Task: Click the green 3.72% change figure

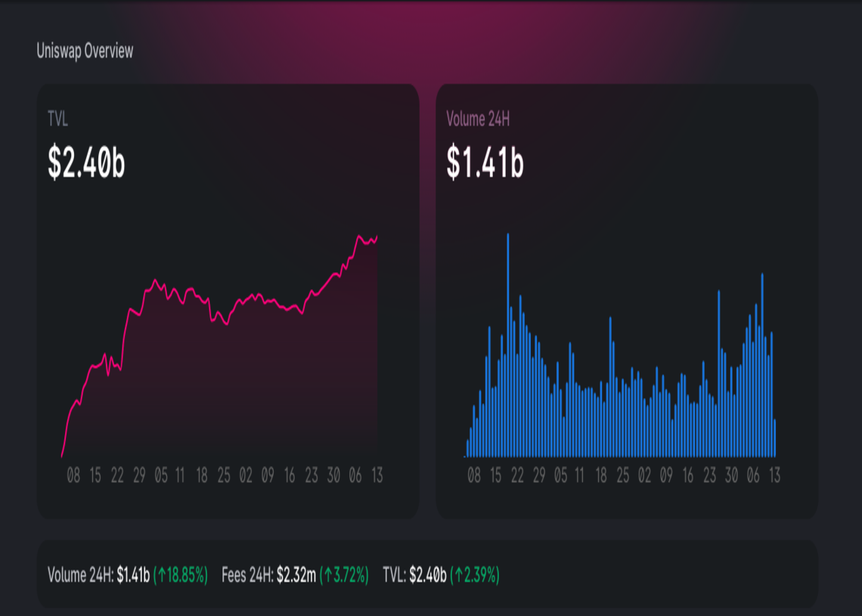Action: [344, 575]
